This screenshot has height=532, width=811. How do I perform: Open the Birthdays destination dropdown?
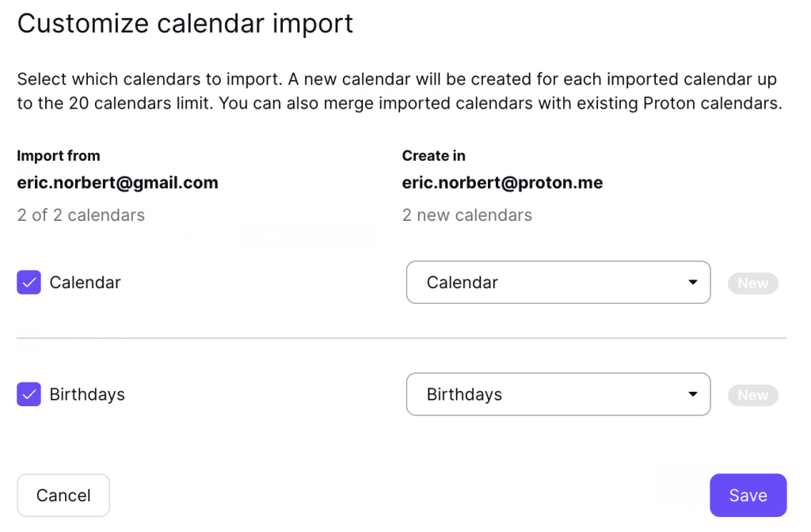(x=558, y=394)
